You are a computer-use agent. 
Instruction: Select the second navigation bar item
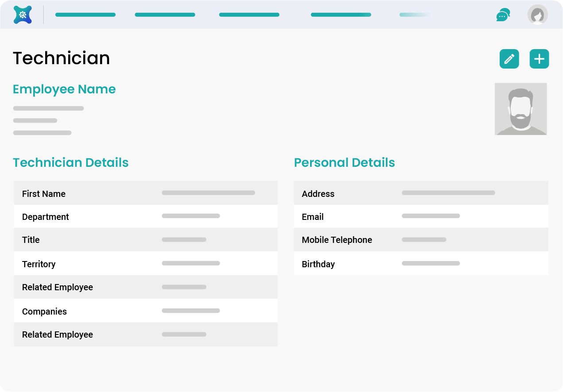coord(165,14)
